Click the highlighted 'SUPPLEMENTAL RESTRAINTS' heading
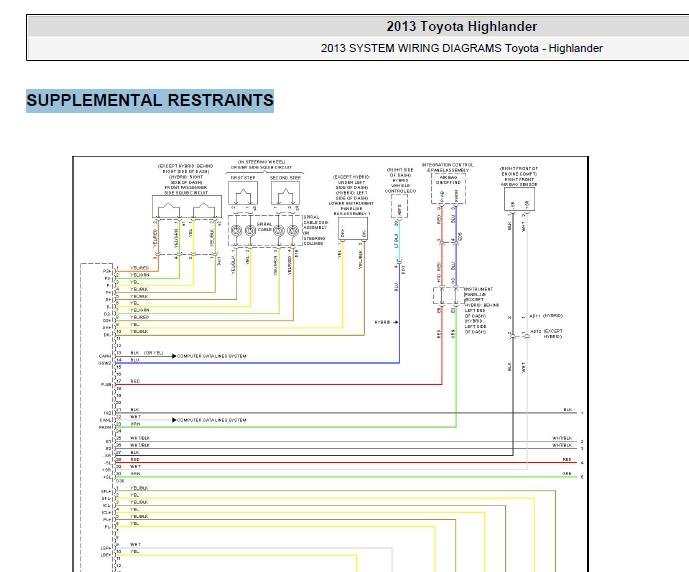Screen dimensions: 689x572 (x=150, y=101)
